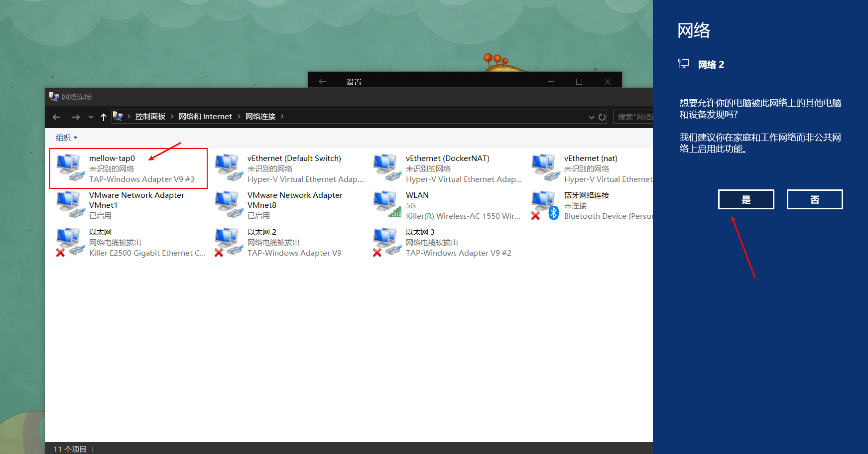Select the 以太网 2 adapter icon

click(x=228, y=242)
